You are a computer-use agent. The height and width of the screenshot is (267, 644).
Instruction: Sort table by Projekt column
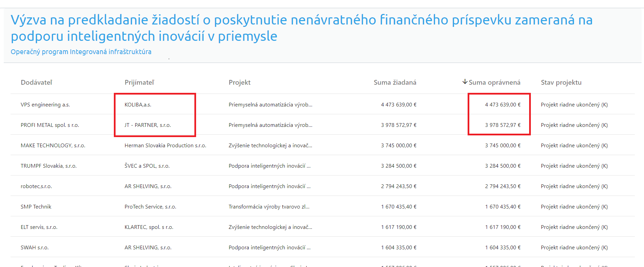tap(239, 82)
